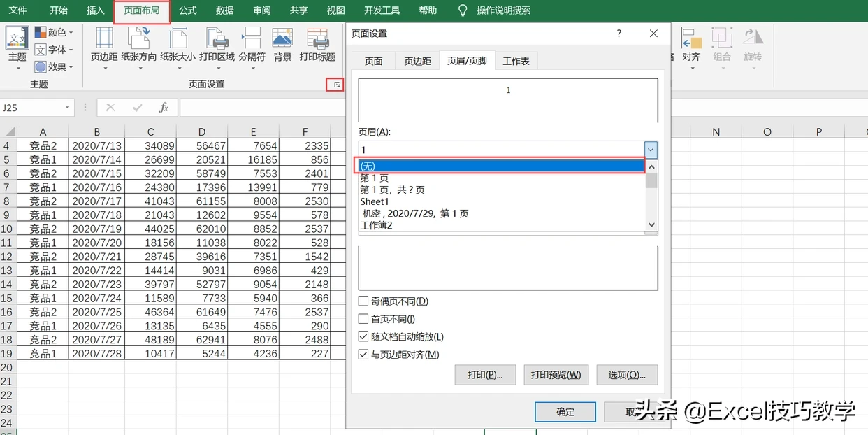Select row 19 header
Image resolution: width=868 pixels, height=435 pixels.
coord(7,354)
